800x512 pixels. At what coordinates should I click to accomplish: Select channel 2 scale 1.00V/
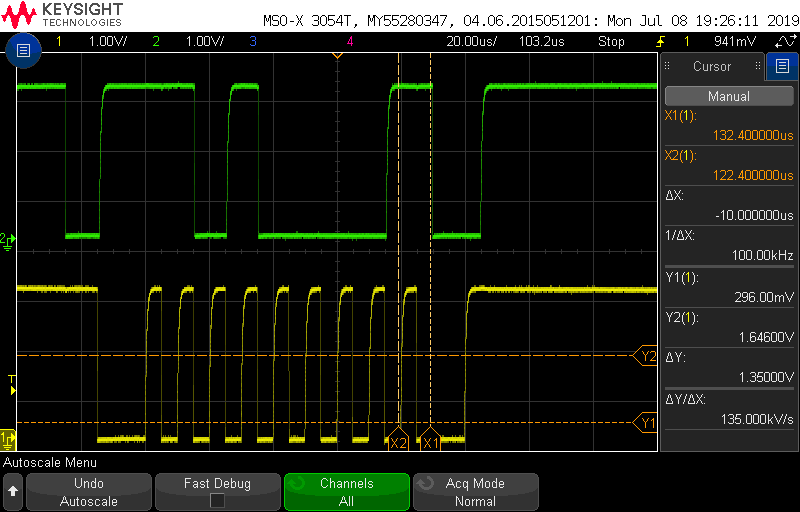(x=204, y=41)
